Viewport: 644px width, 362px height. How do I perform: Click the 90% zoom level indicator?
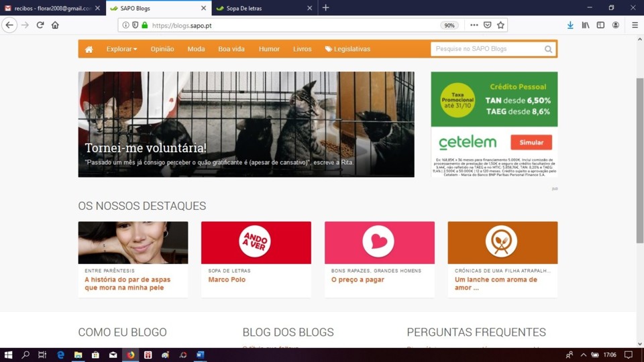click(449, 25)
